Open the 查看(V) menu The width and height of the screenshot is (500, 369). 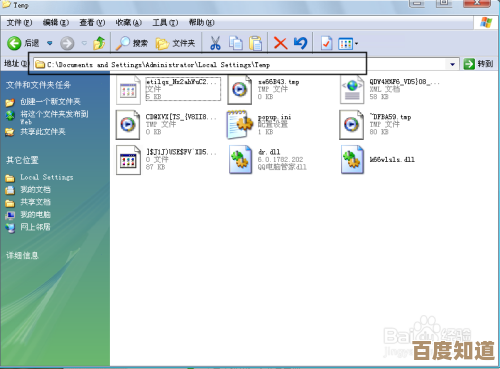pos(92,23)
